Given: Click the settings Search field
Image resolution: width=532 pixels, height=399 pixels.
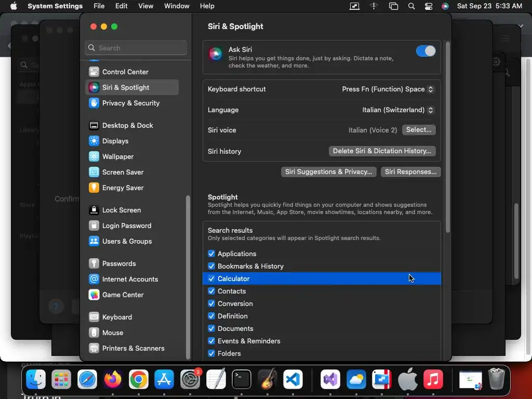Looking at the screenshot, I should tap(136, 48).
